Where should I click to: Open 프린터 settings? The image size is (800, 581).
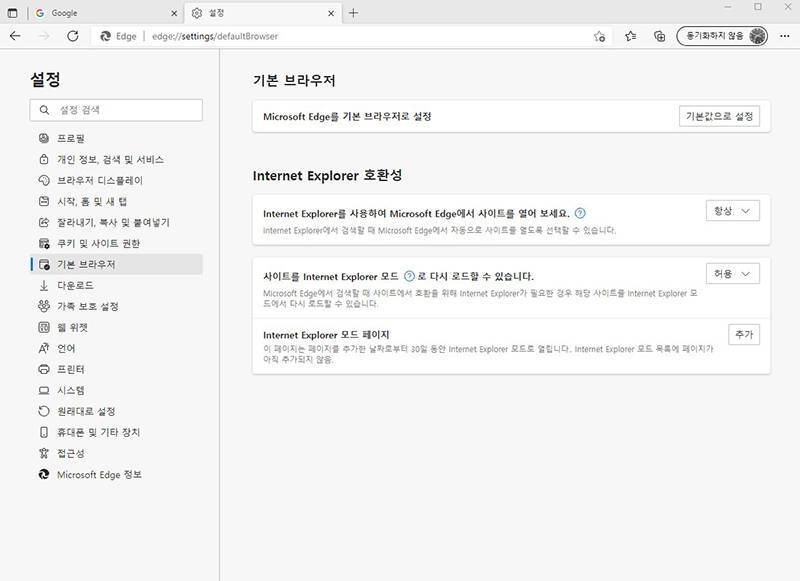[116, 369]
